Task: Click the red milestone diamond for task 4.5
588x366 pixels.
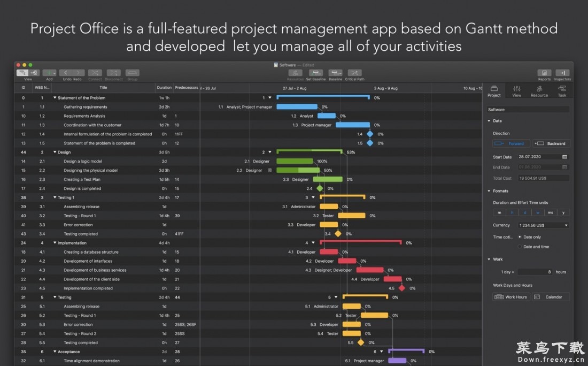Action: pos(401,288)
